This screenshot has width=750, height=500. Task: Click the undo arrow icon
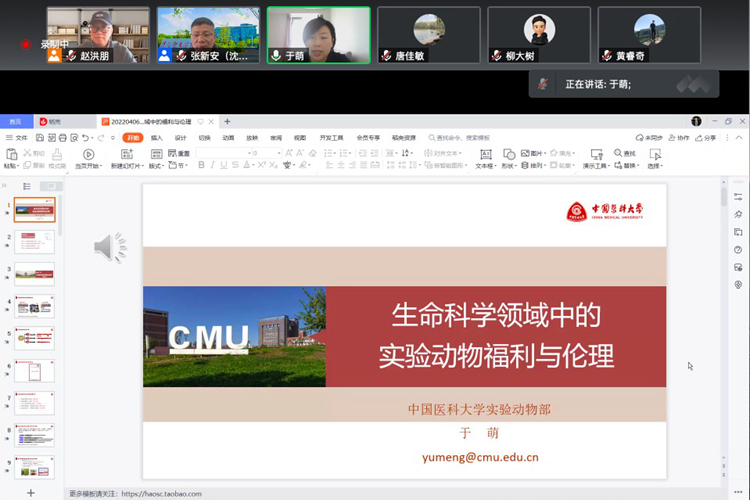pos(85,137)
